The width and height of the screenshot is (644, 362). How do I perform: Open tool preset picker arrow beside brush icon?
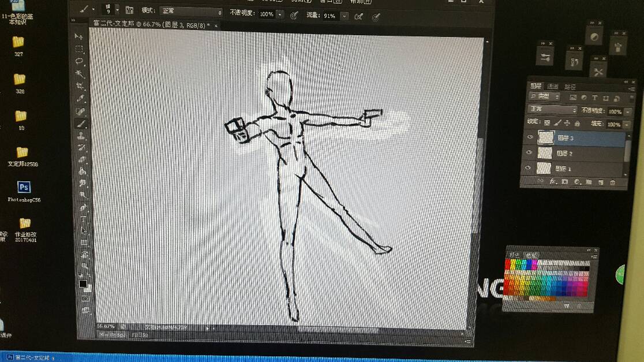tap(93, 9)
